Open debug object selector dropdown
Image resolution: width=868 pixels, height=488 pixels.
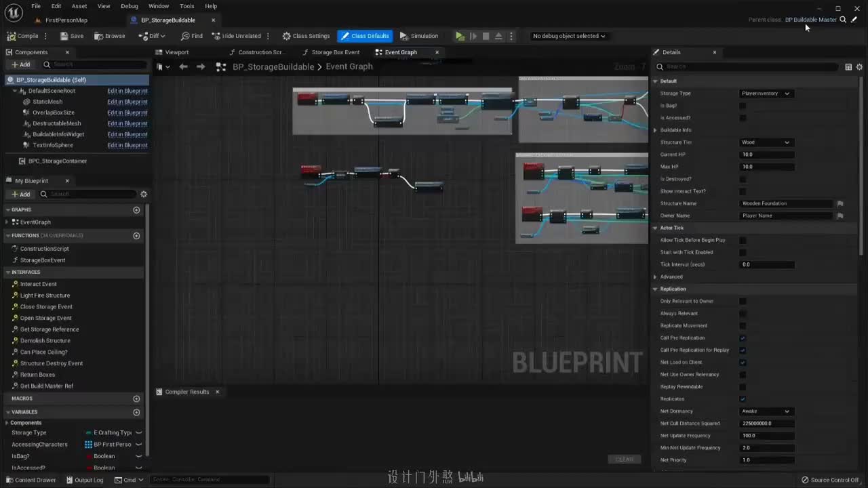pyautogui.click(x=569, y=36)
